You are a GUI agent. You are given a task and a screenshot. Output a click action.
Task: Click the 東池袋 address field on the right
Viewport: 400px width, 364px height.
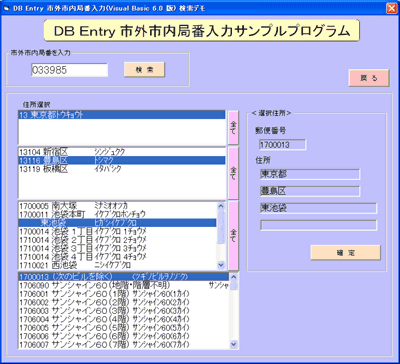pos(319,208)
